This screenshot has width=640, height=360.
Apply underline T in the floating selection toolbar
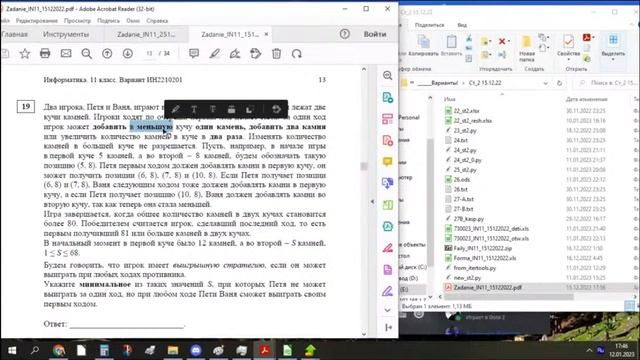(194, 109)
